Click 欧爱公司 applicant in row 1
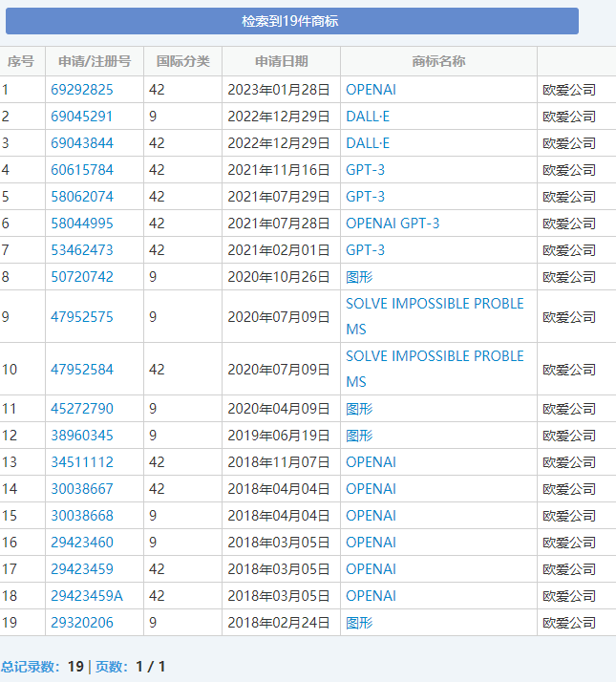Screen dimensions: 616x682 pyautogui.click(x=569, y=90)
